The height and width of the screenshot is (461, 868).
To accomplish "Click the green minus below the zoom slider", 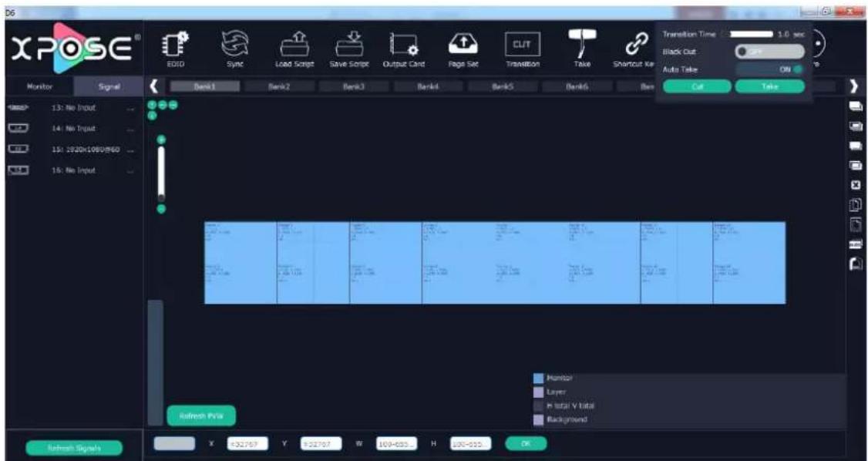I will (x=161, y=209).
